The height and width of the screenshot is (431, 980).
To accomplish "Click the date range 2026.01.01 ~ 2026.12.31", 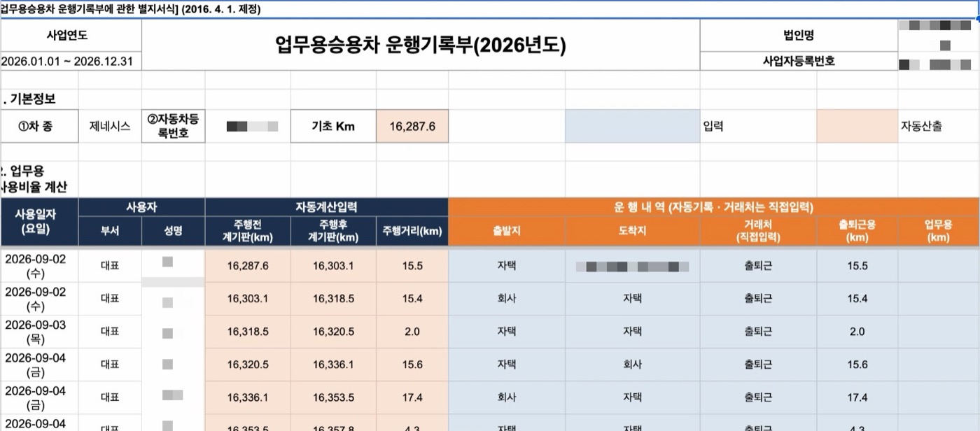I will click(x=71, y=61).
